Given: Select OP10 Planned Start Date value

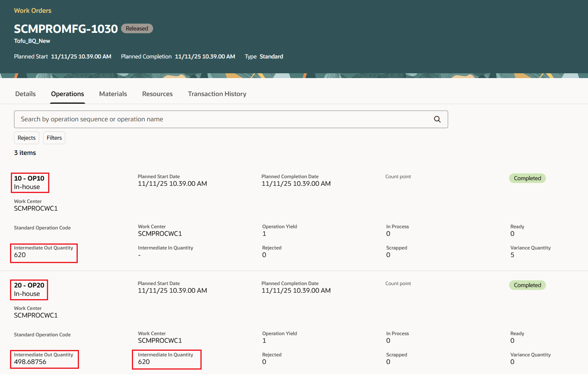Looking at the screenshot, I should click(172, 184).
